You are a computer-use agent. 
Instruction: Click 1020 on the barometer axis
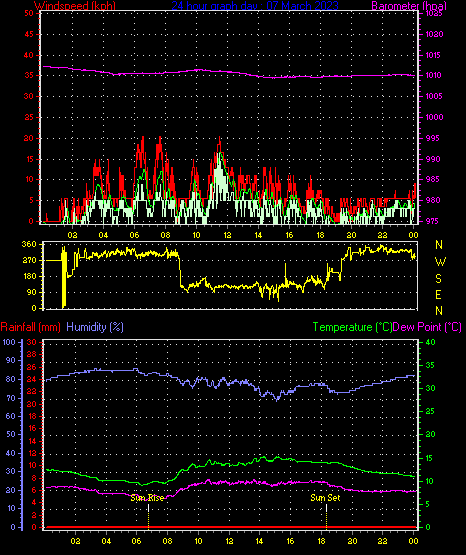pyautogui.click(x=434, y=34)
